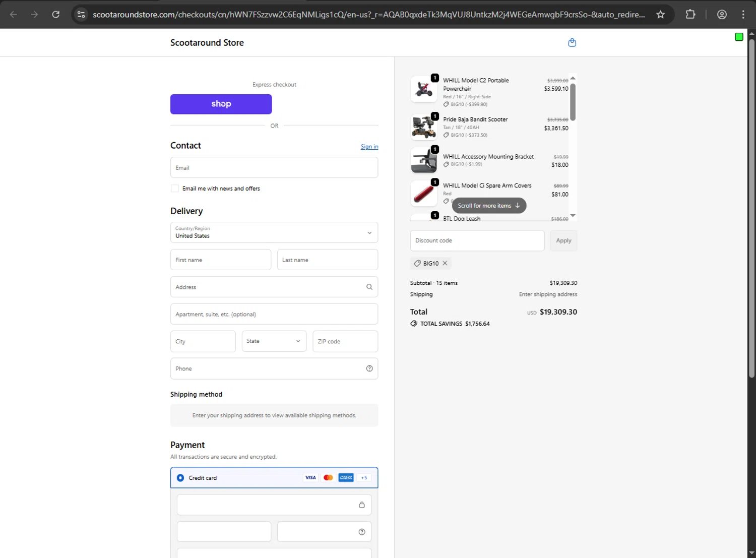The image size is (756, 558).
Task: Select the Credit card payment option
Action: click(180, 478)
